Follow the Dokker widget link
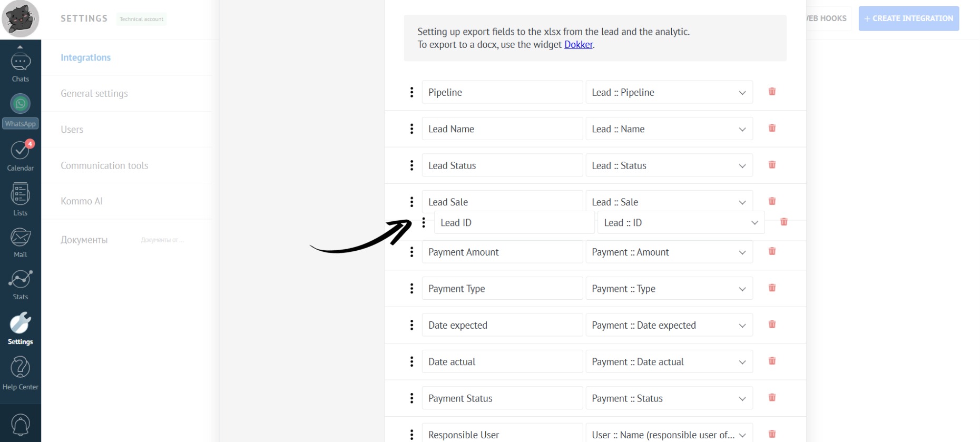980x442 pixels. [578, 45]
